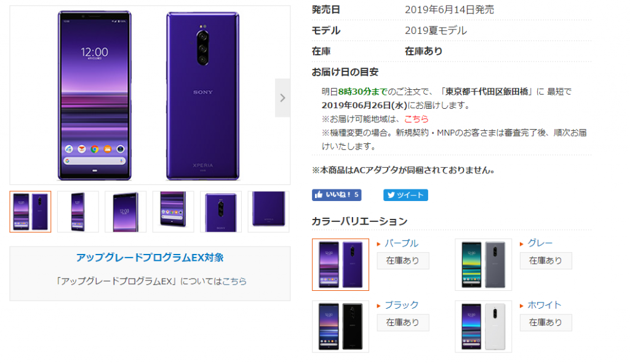Select the first thumbnail showing front and back
Viewport: 630px width, 364px height.
tap(31, 212)
